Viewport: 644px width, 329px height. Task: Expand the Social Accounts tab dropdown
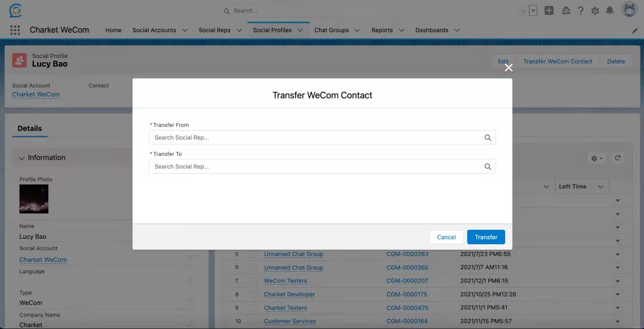click(185, 30)
